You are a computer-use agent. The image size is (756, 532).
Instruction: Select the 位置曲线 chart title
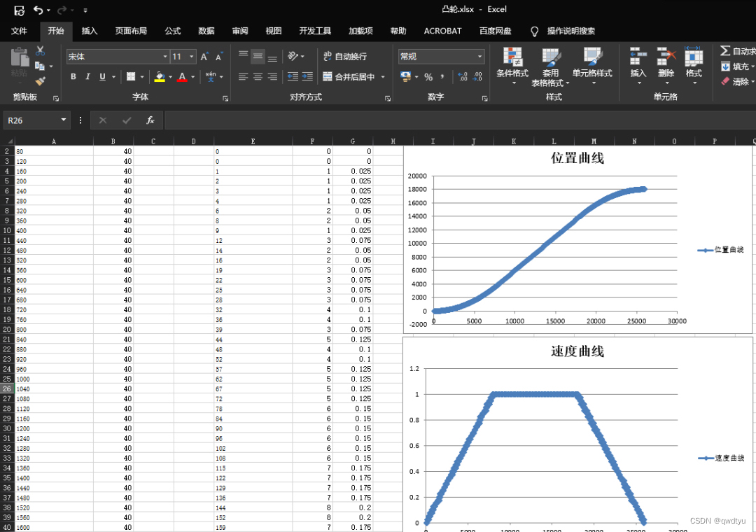pyautogui.click(x=577, y=158)
